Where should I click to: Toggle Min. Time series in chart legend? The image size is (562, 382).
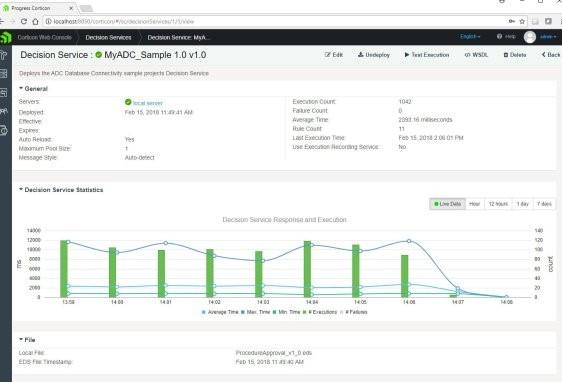[286, 312]
